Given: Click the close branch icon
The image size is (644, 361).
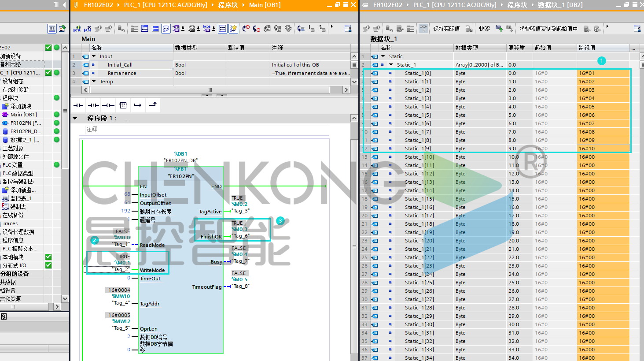Looking at the screenshot, I should 153,105.
